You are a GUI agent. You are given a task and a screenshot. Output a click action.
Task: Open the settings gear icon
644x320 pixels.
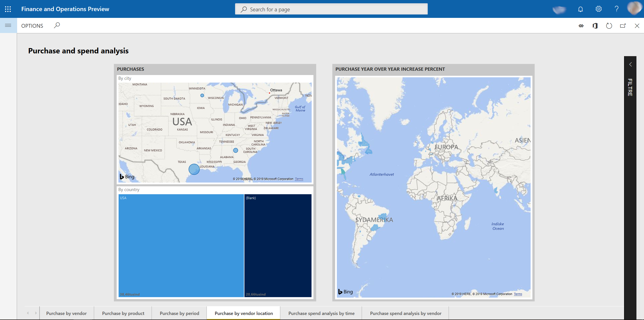point(598,9)
